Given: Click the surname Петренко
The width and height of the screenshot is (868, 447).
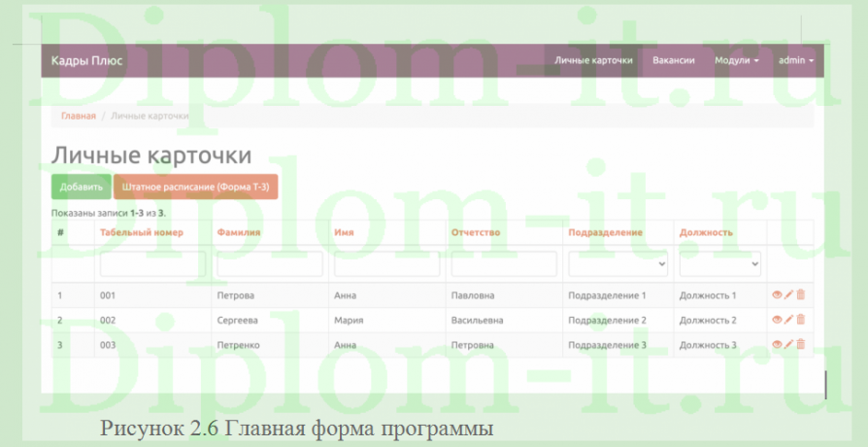Looking at the screenshot, I should [238, 345].
